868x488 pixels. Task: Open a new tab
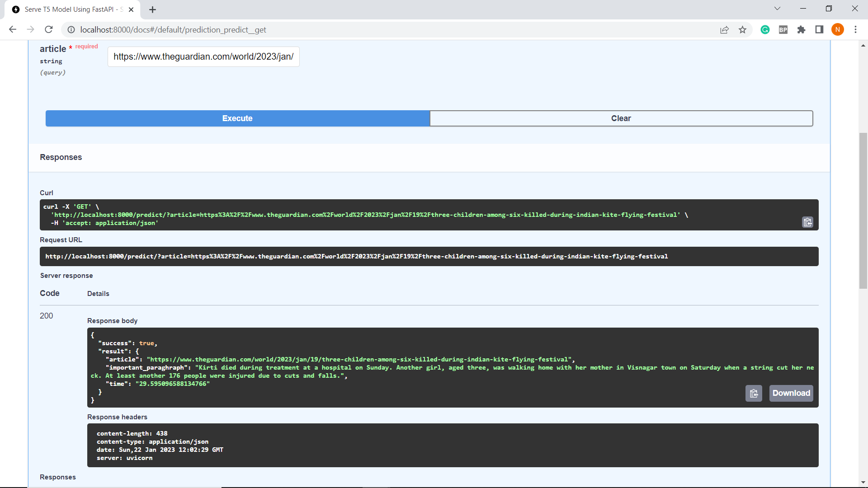point(152,9)
